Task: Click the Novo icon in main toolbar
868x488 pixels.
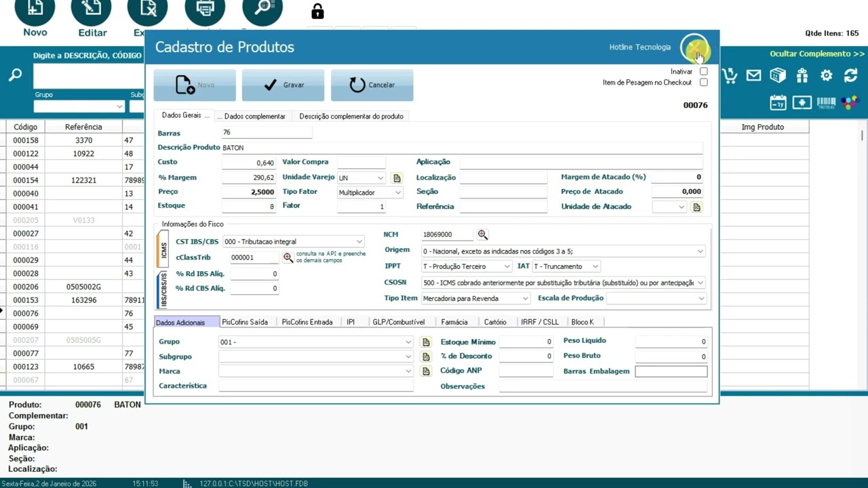Action: coord(35,10)
